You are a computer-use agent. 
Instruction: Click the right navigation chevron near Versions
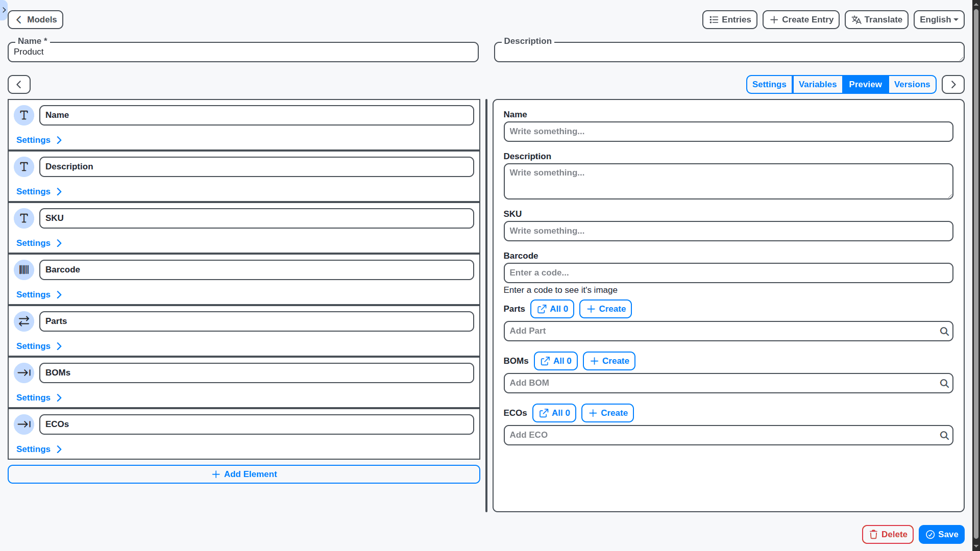pos(953,84)
